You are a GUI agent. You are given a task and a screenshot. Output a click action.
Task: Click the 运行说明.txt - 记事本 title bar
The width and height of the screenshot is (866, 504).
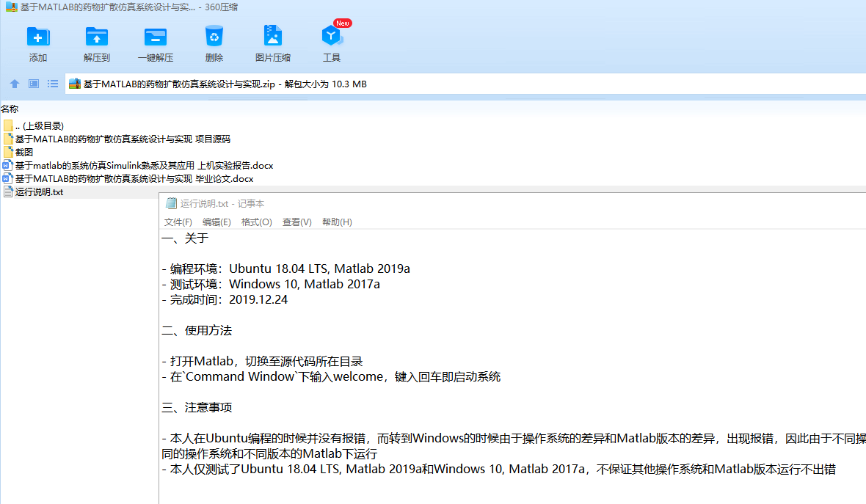click(x=512, y=203)
